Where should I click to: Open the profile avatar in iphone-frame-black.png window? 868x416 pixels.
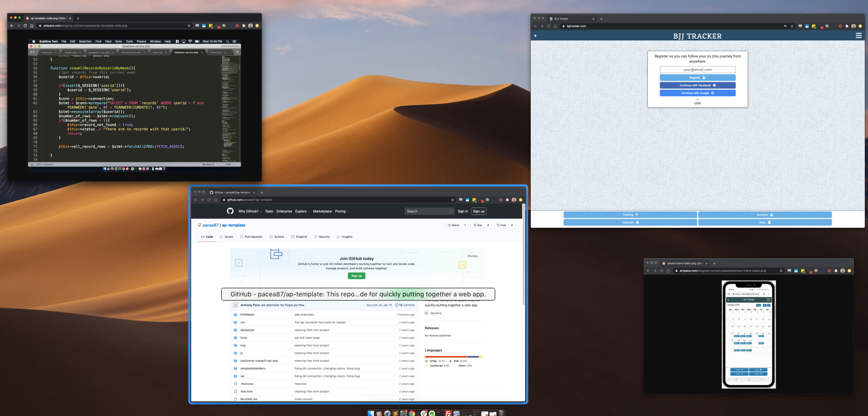click(843, 271)
